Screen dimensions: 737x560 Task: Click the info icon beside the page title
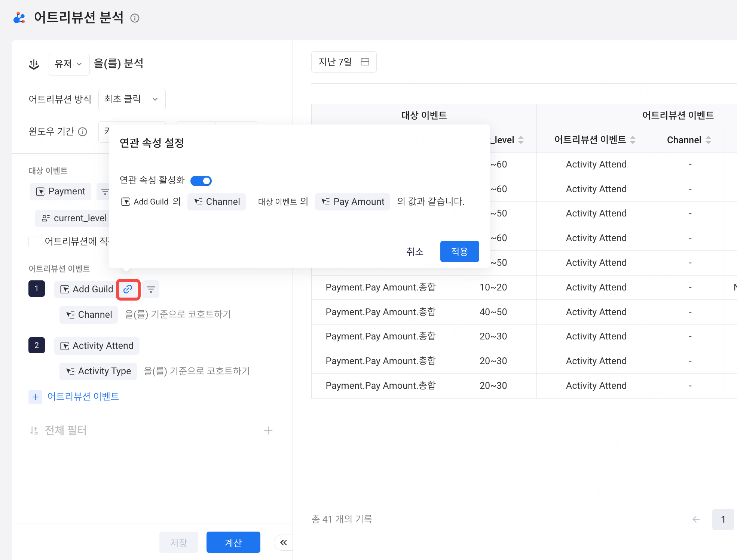click(x=135, y=18)
